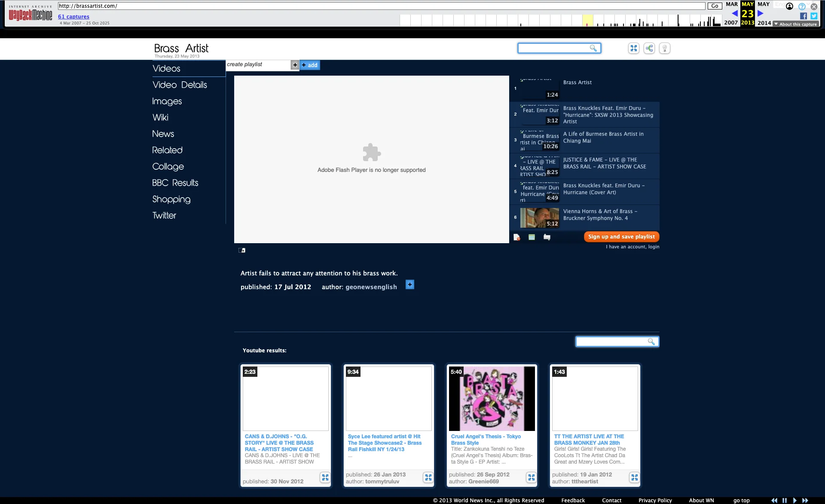Click the add folder playlist icon
825x504 pixels.
(547, 237)
